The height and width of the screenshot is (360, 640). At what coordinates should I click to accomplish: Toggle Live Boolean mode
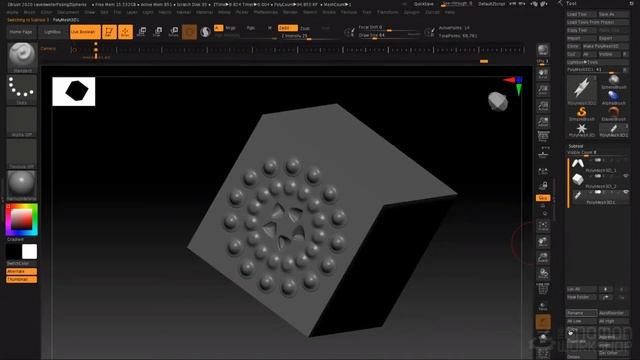pyautogui.click(x=85, y=32)
